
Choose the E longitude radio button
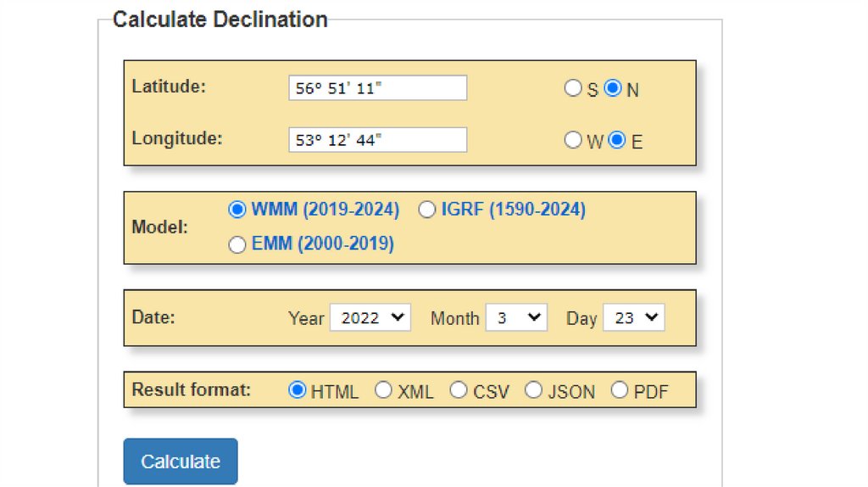pos(617,141)
